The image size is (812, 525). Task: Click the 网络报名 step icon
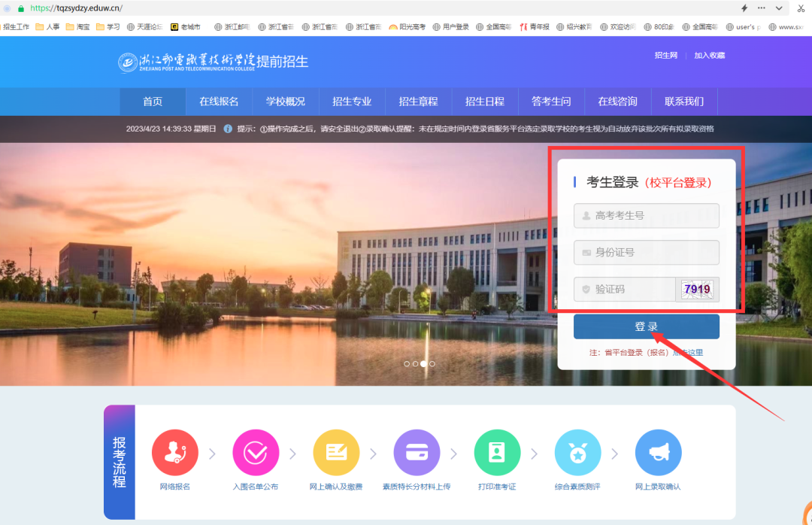175,453
